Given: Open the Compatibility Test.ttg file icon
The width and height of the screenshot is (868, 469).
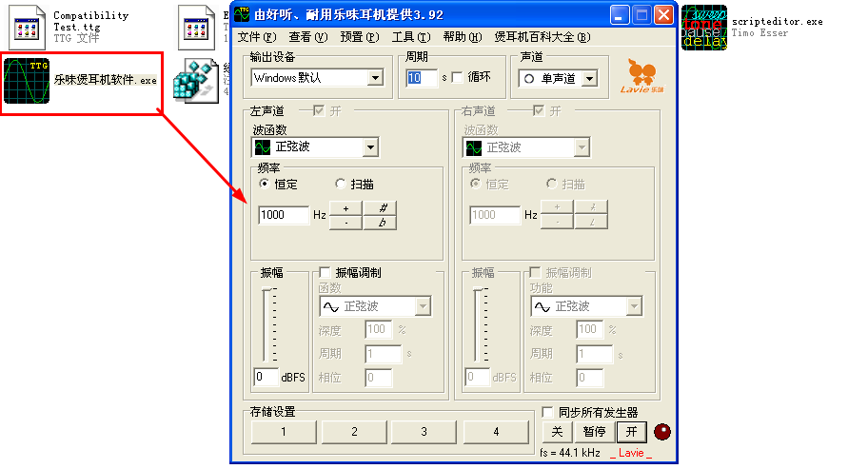Looking at the screenshot, I should coord(27,28).
